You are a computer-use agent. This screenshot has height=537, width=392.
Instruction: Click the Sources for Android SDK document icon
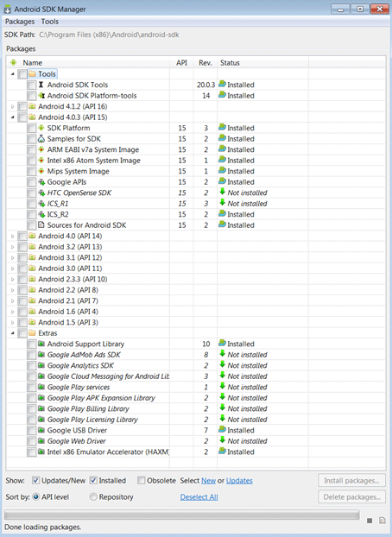41,225
